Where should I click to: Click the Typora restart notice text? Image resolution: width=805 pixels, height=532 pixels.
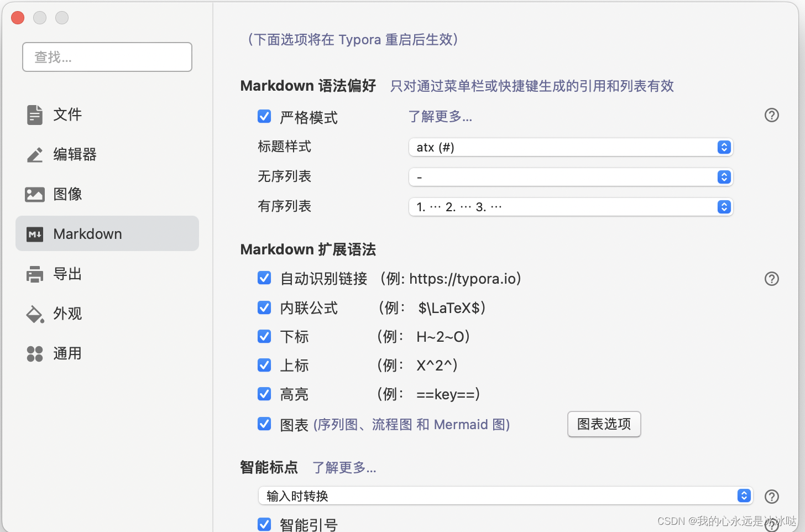point(352,40)
